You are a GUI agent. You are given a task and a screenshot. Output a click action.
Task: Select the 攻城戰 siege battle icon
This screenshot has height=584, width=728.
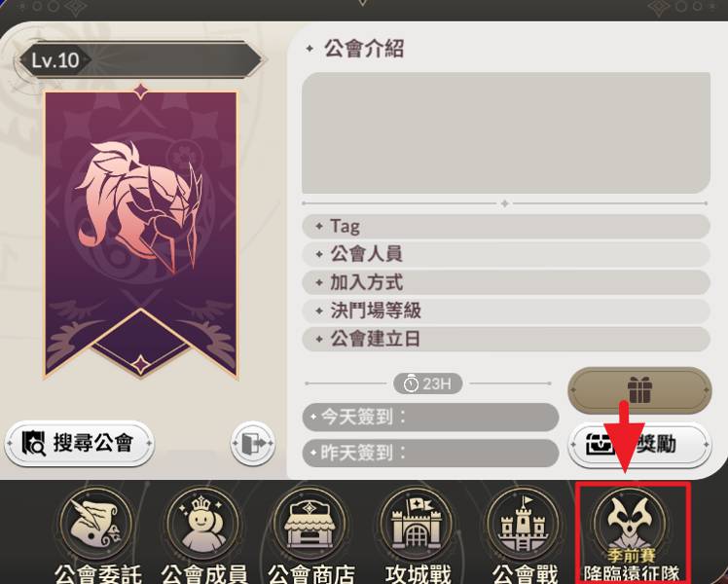(x=417, y=524)
